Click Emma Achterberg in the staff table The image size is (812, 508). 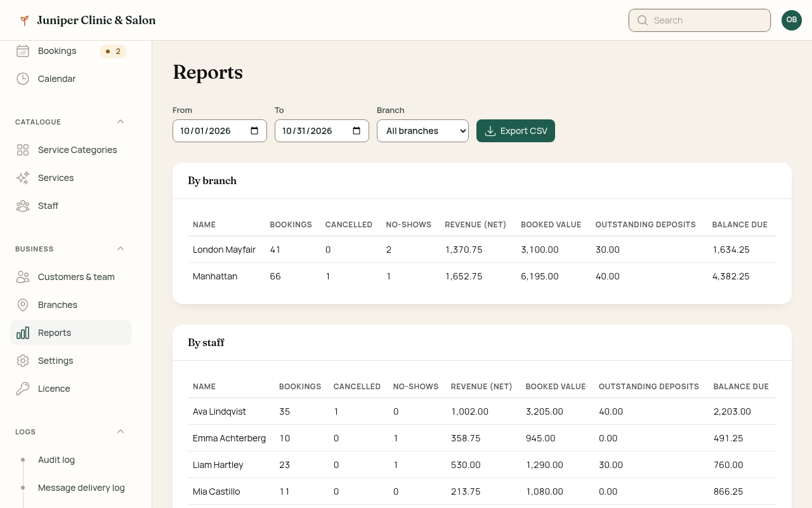tap(229, 438)
